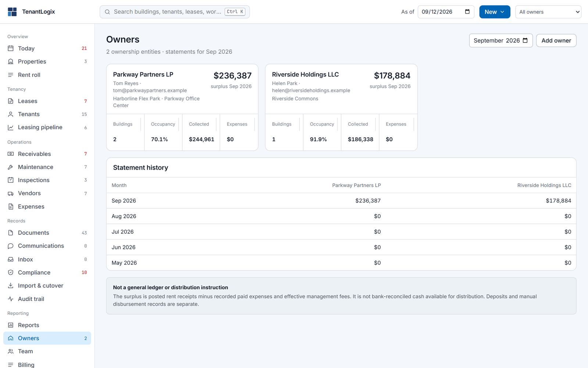Select the Jul 2026 statement row

tap(341, 232)
